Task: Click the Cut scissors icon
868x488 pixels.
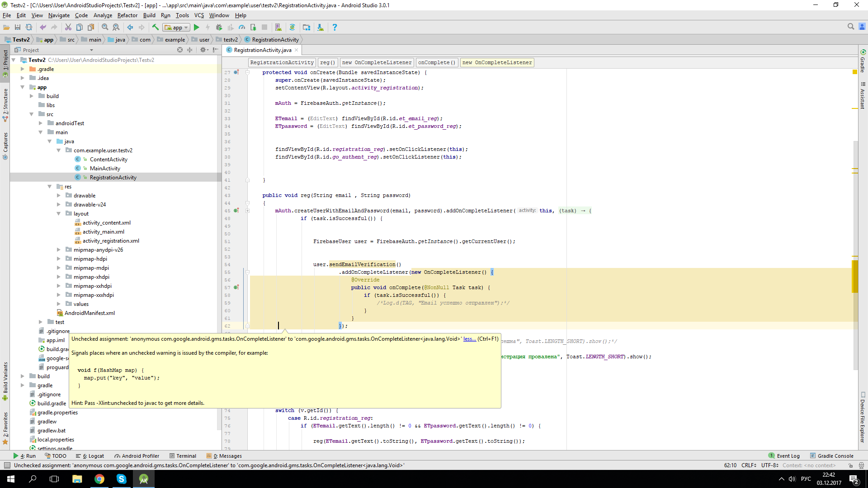Action: click(68, 28)
